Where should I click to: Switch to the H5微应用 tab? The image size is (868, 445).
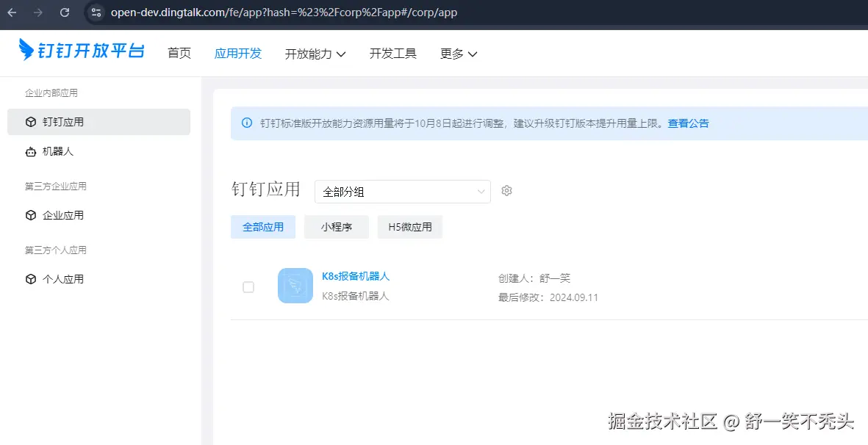point(410,227)
